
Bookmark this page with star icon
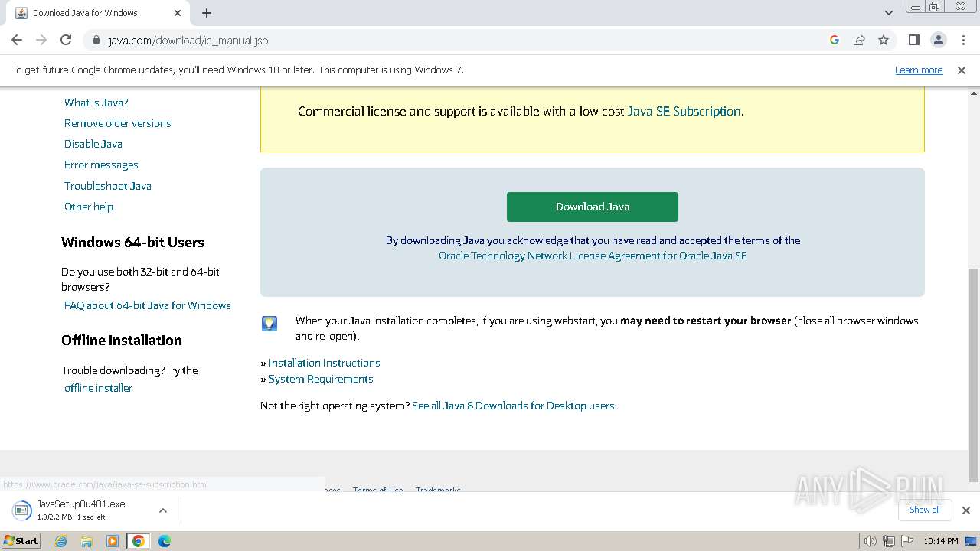[x=884, y=40]
